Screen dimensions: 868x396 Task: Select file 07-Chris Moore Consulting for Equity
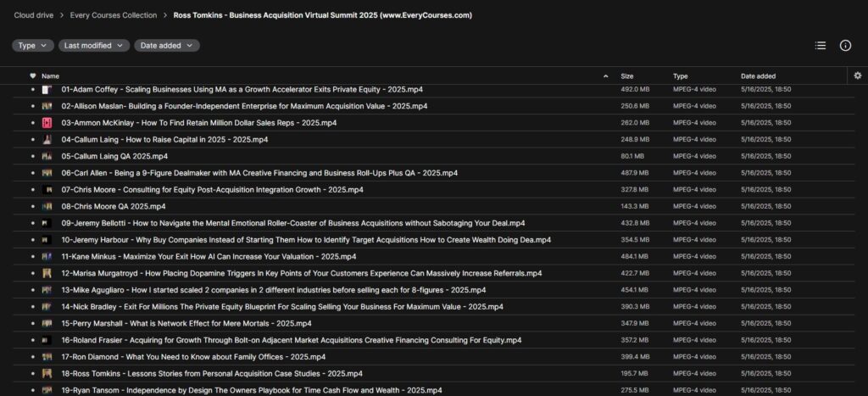(x=212, y=190)
